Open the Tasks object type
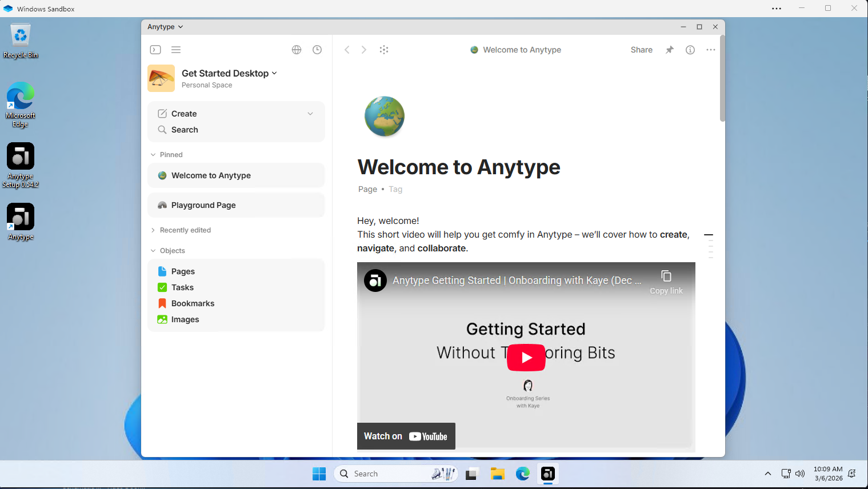Image resolution: width=868 pixels, height=489 pixels. pyautogui.click(x=236, y=287)
